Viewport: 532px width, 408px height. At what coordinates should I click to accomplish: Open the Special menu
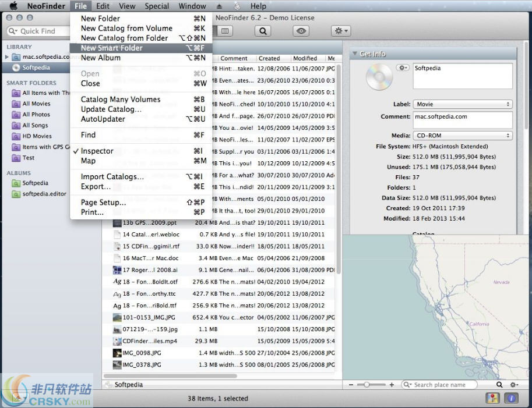(157, 6)
